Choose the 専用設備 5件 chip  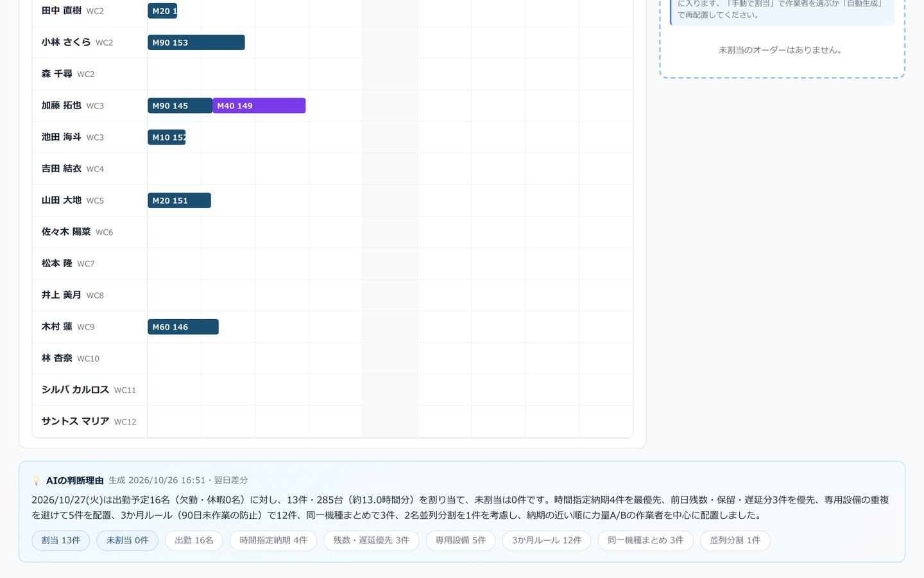461,541
